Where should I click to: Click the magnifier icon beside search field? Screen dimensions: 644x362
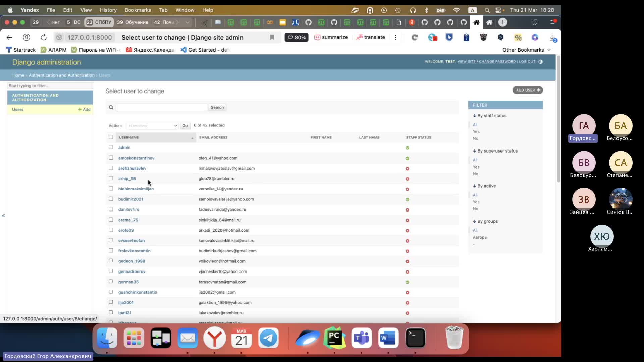click(x=111, y=107)
